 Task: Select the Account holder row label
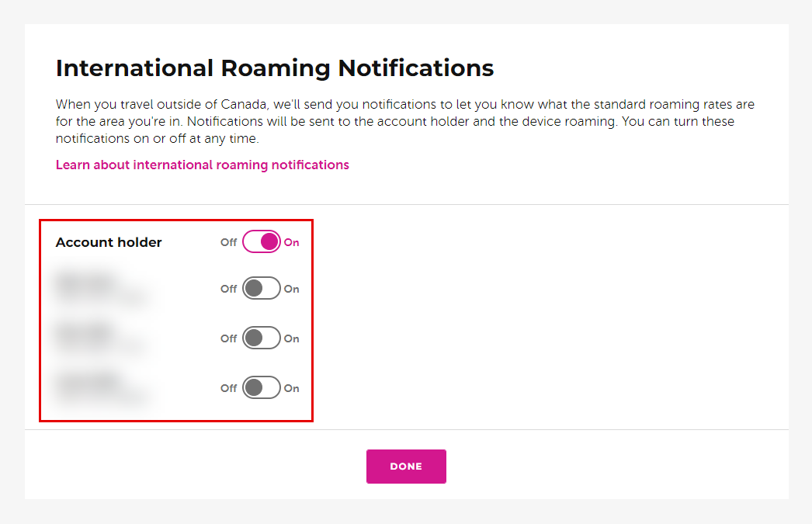(x=109, y=241)
